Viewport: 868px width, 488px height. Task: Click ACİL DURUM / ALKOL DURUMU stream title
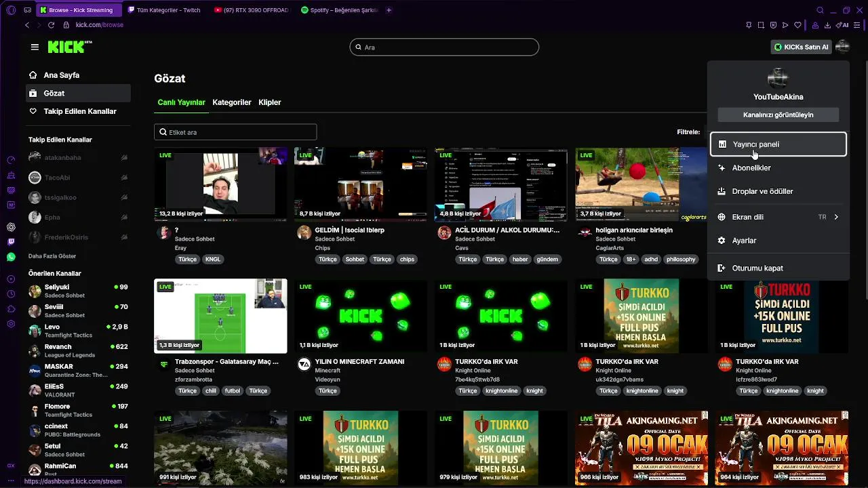[507, 230]
